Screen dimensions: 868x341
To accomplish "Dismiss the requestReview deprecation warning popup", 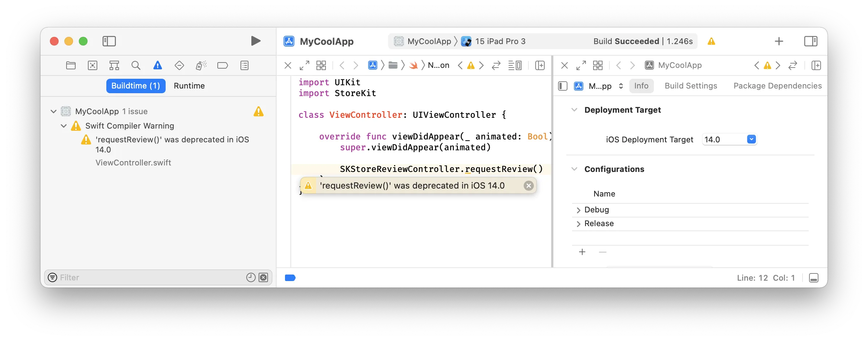I will pos(528,185).
